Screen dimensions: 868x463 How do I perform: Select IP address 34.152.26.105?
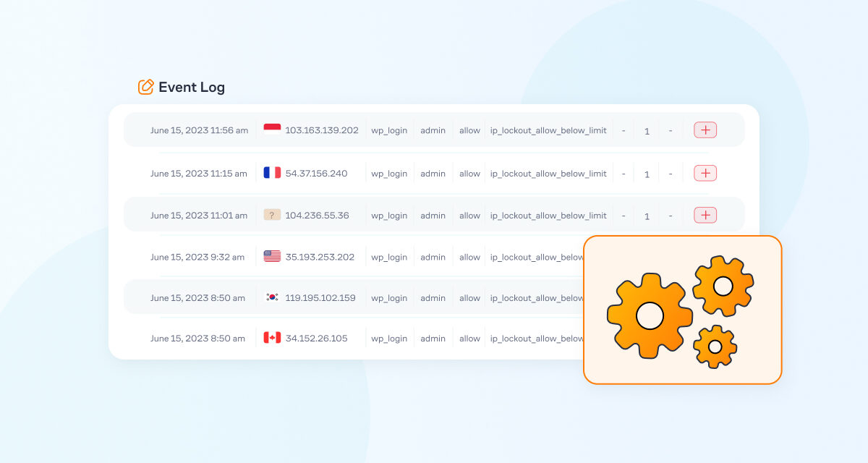coord(316,339)
